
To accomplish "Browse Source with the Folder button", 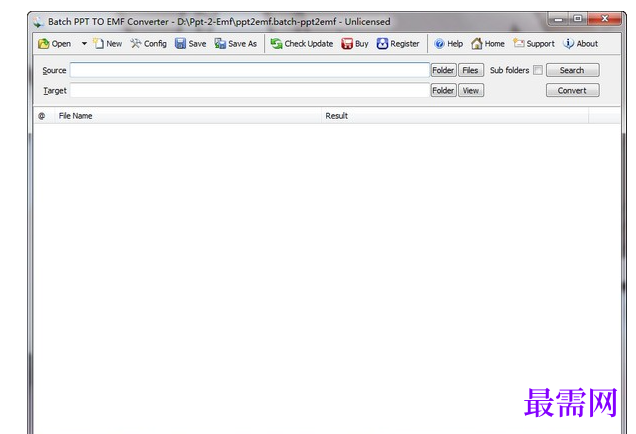I will (443, 70).
